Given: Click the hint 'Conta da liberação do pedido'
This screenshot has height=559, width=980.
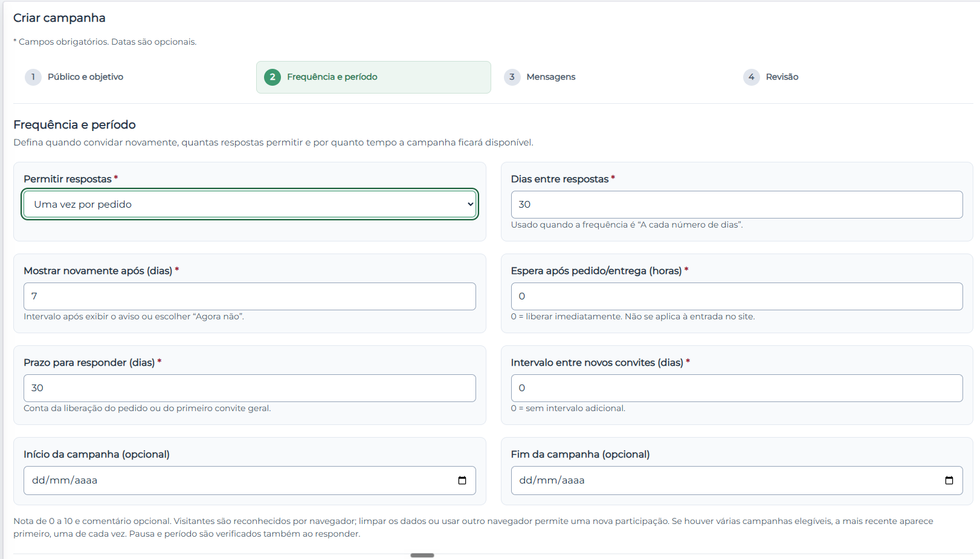Looking at the screenshot, I should tap(147, 408).
